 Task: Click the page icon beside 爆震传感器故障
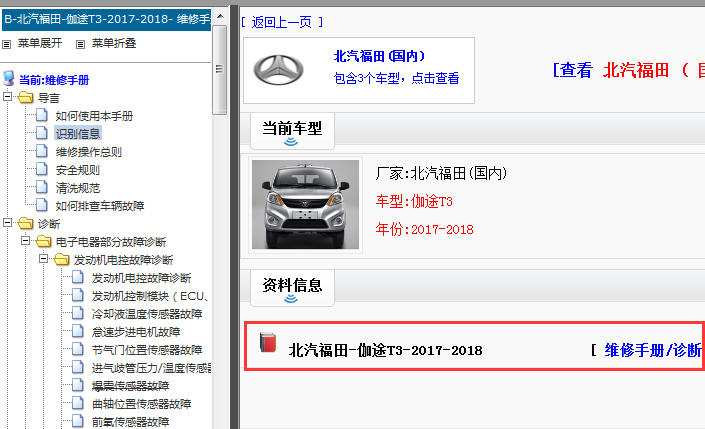(x=78, y=385)
